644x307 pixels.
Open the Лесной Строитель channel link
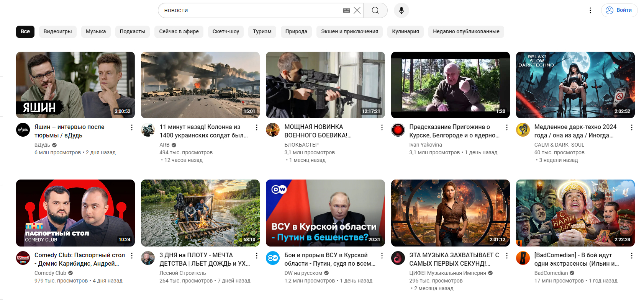182,273
